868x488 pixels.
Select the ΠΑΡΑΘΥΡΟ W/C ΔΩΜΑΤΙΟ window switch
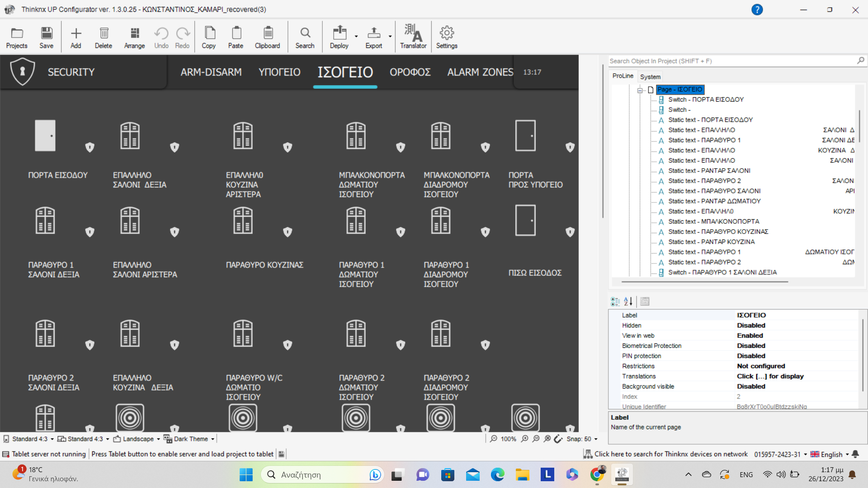click(243, 333)
